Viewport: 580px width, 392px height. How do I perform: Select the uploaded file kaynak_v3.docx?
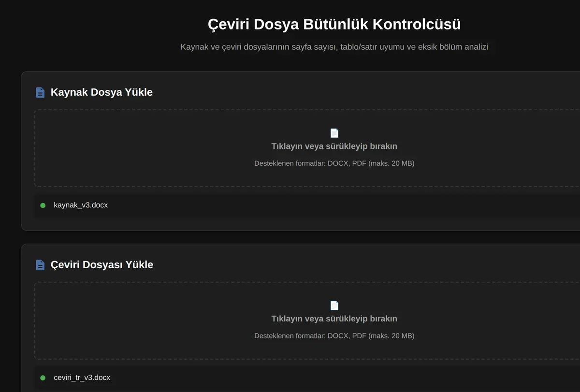point(81,205)
